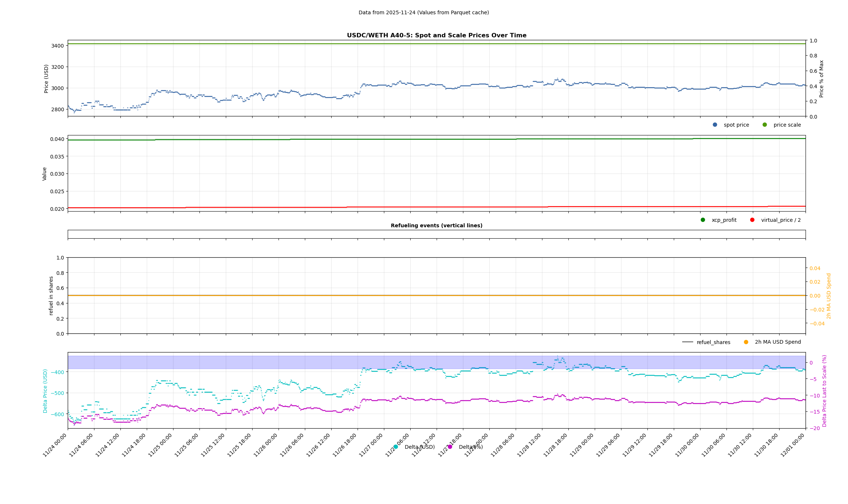Click the red virtual_price / 2 legend marker
Viewport: 848px width, 504px height.
point(752,220)
